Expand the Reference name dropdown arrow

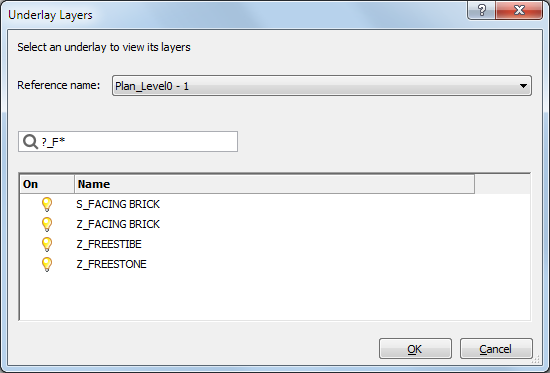523,86
